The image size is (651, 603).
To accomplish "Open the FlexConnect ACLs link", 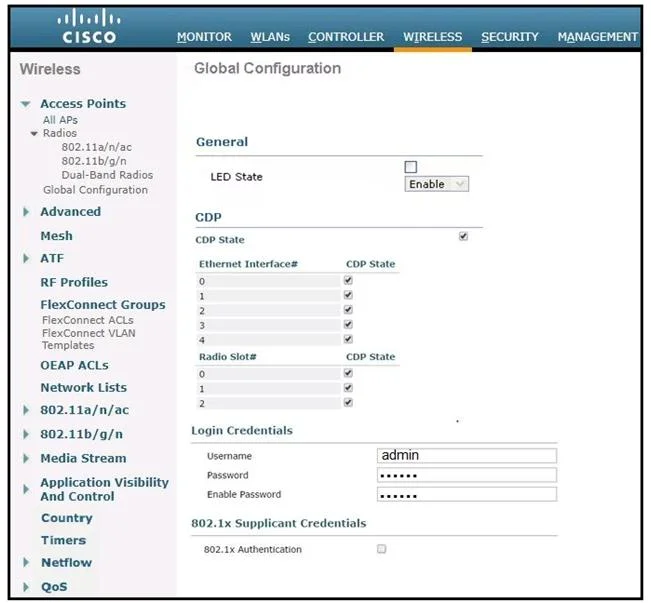I will pos(88,320).
